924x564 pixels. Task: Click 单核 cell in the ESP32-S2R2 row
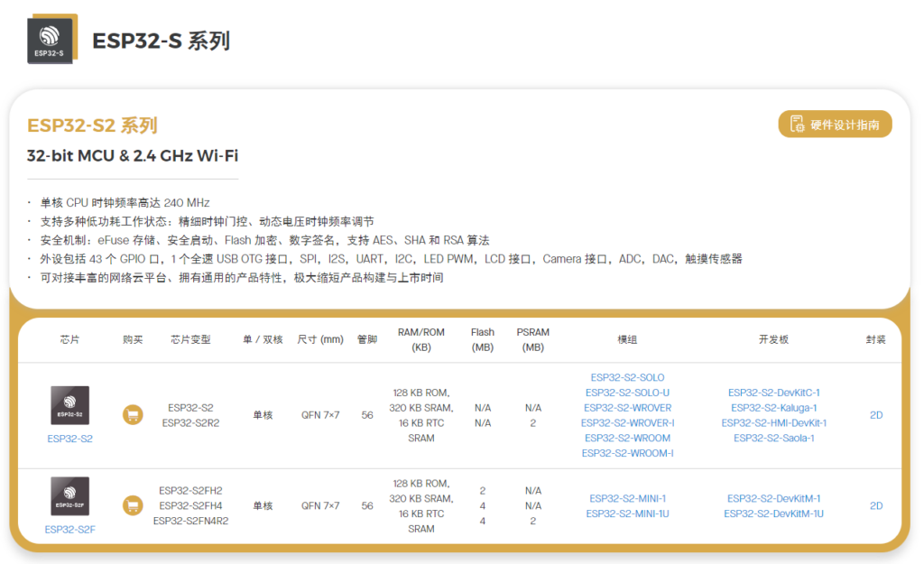263,415
